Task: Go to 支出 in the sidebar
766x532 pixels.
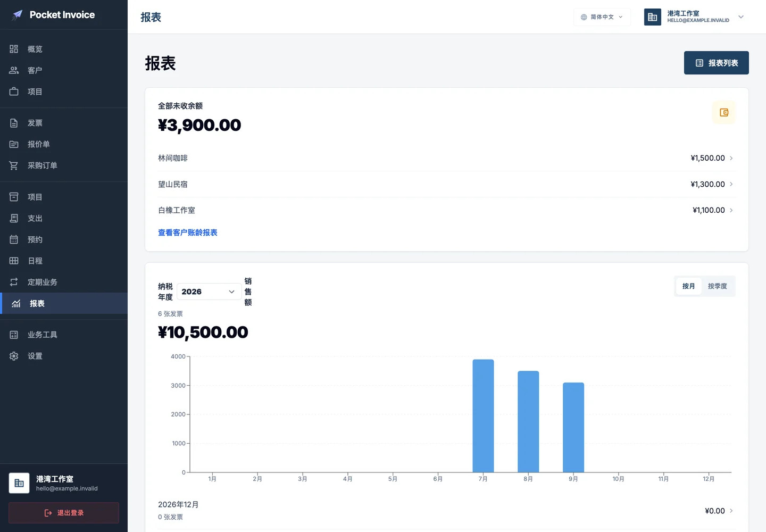Action: point(64,218)
